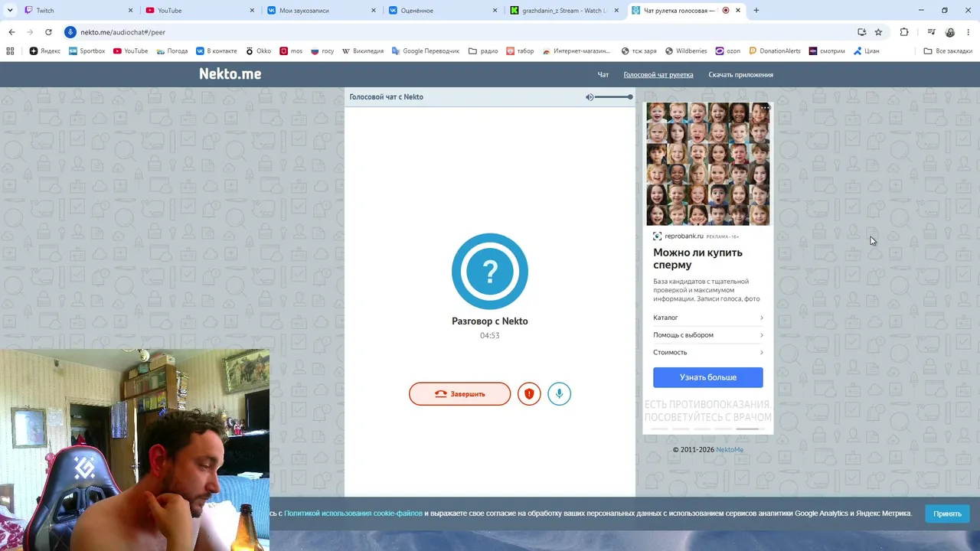Switch to the grazhdanin_z Stream tab

(x=565, y=11)
